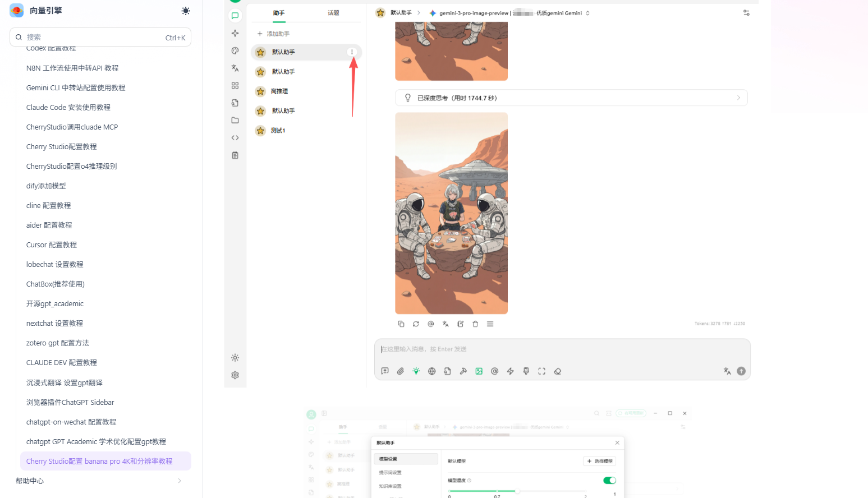Open the sparkle agents icon in sidebar
This screenshot has width=868, height=498.
(235, 33)
